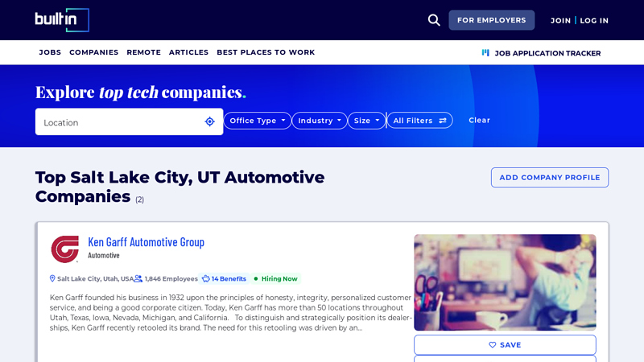Use the current-location target icon
Image resolution: width=644 pixels, height=362 pixels.
210,121
